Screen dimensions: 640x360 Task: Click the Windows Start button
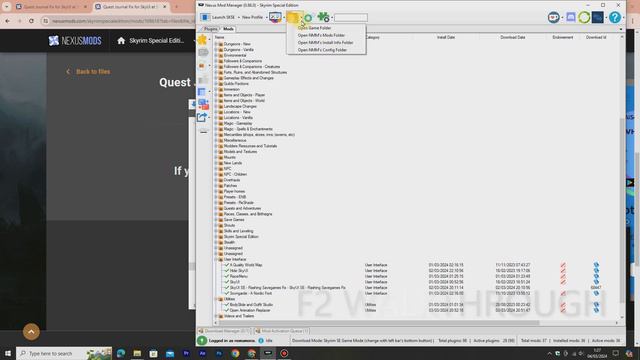[x=8, y=353]
